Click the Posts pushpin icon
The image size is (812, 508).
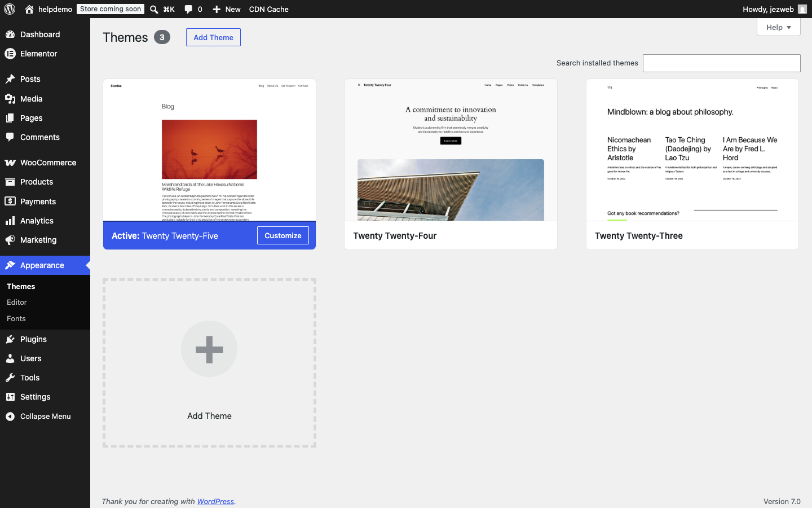tap(10, 79)
